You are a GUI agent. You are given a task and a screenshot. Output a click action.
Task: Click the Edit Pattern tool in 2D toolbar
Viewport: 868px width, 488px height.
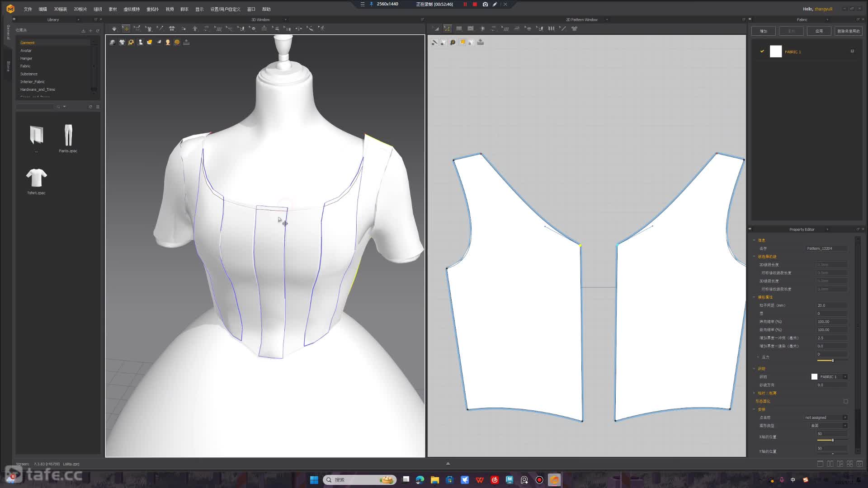tap(436, 28)
